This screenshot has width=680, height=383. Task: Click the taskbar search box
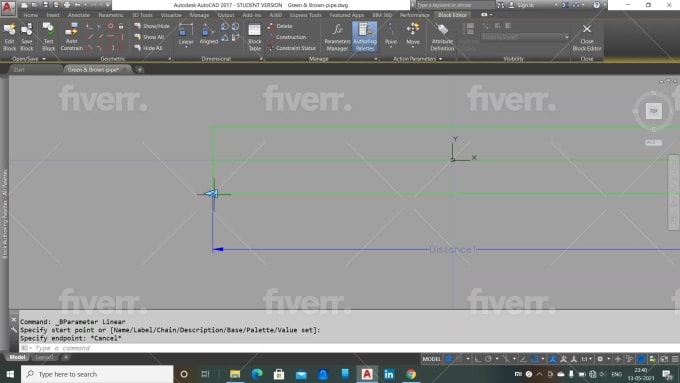click(97, 374)
